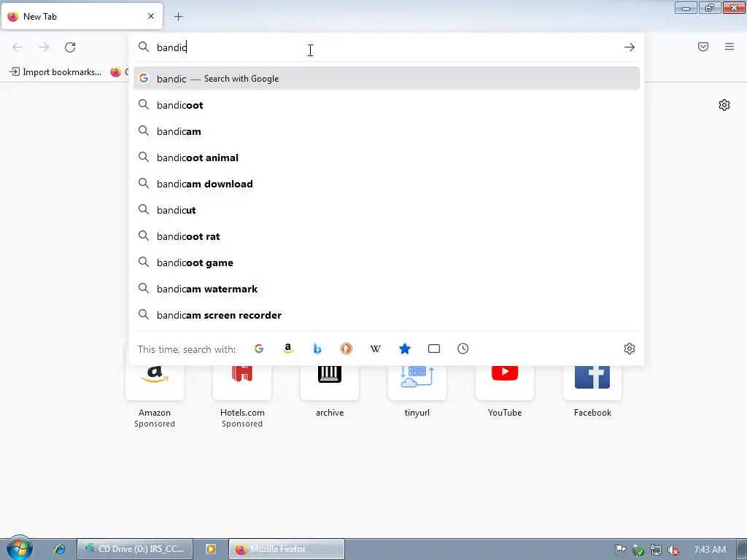This screenshot has width=747, height=560.
Task: Open a new tab with plus button
Action: 178,17
